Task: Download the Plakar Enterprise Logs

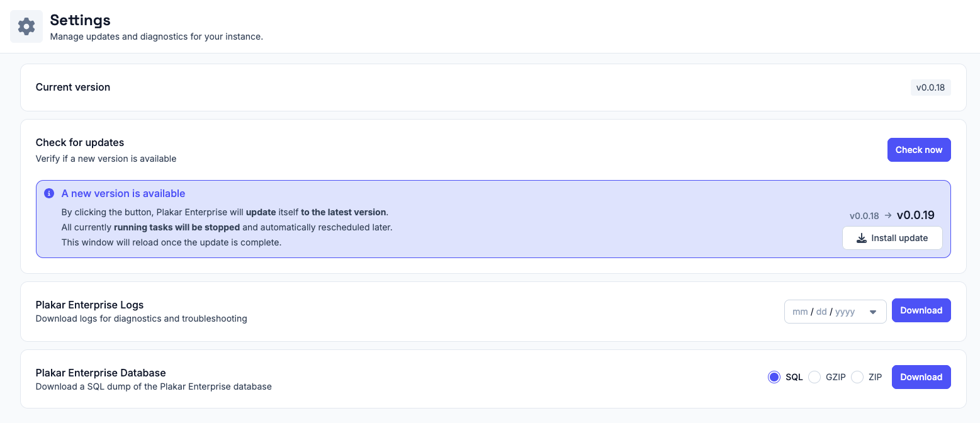Action: click(x=921, y=310)
